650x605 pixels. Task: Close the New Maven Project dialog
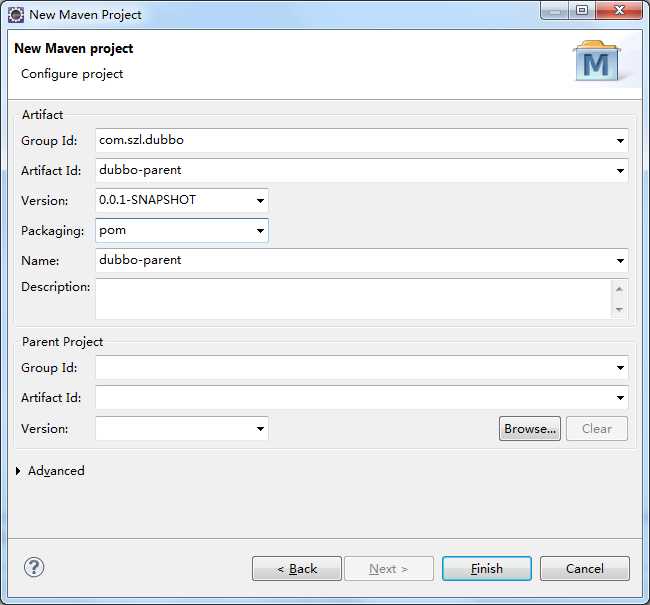619,10
